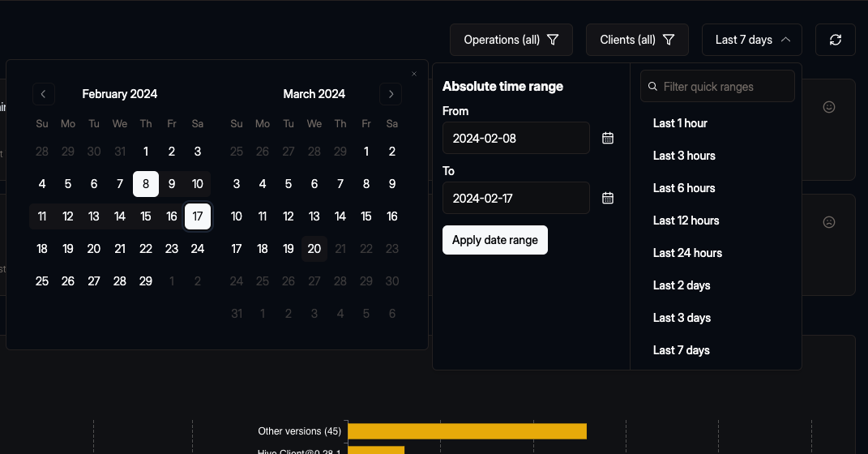Open the Clients (all) filter
Screen dimensions: 868x454
coord(637,40)
